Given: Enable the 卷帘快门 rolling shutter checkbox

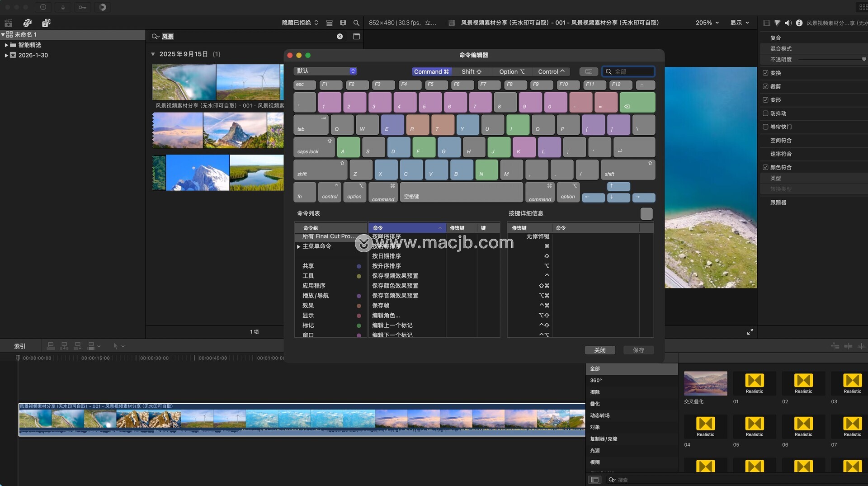Looking at the screenshot, I should [x=765, y=127].
